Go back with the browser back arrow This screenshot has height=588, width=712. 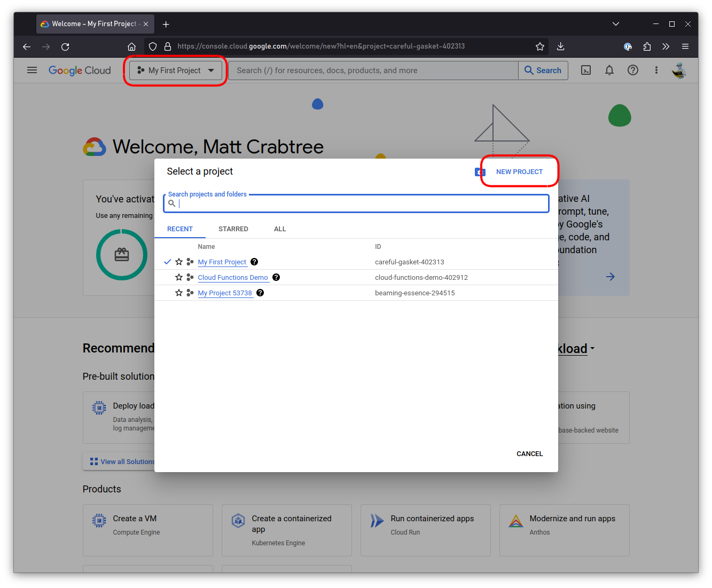(x=27, y=46)
